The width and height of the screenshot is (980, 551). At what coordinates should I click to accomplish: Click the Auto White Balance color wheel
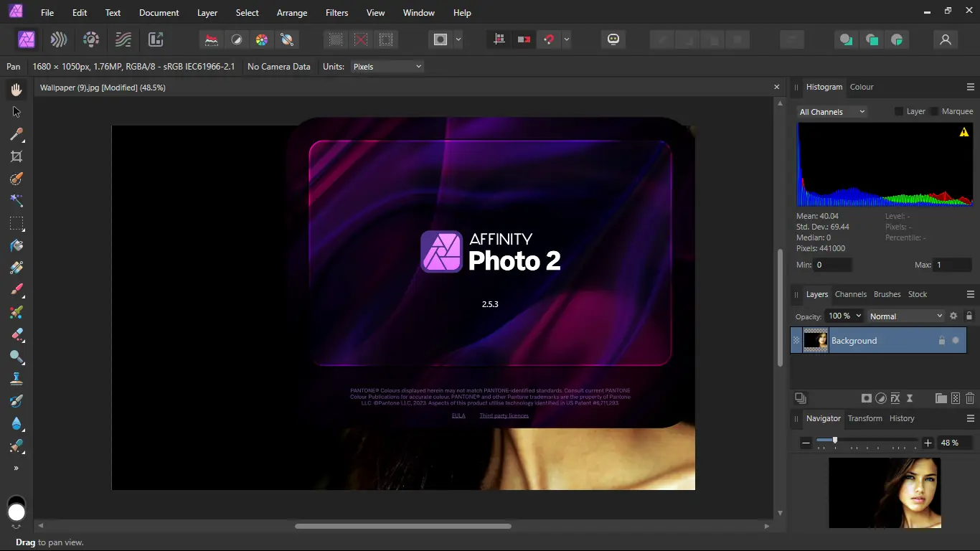[x=262, y=39]
